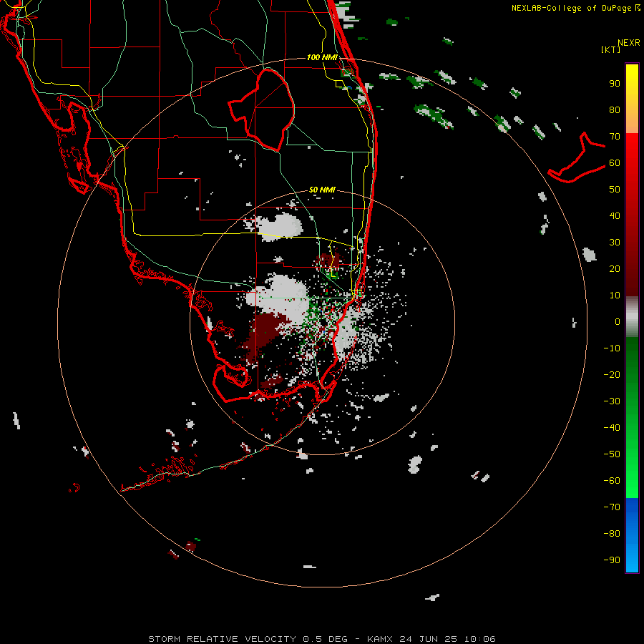
Task: Click the 10 value on the velocity scale
Action: coord(615,296)
